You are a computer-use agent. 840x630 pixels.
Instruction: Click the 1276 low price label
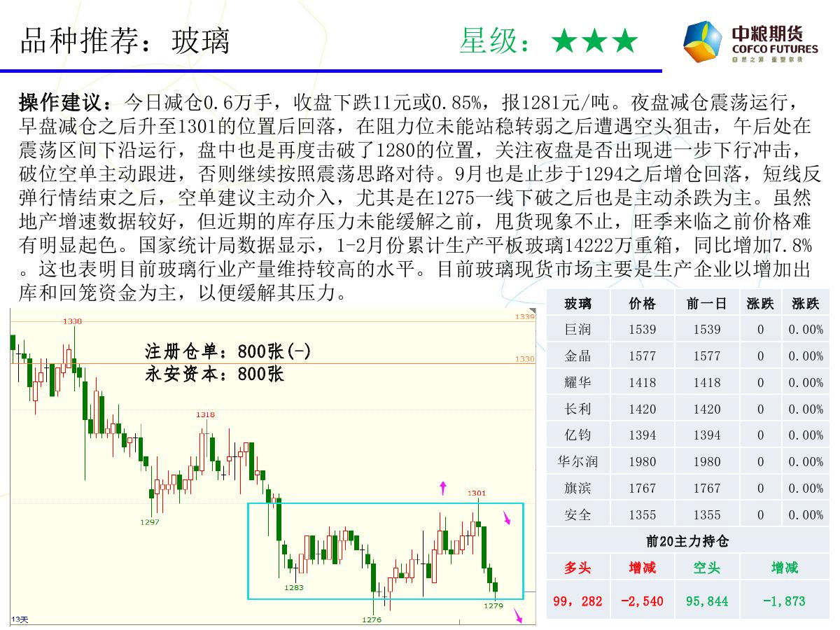tap(372, 620)
